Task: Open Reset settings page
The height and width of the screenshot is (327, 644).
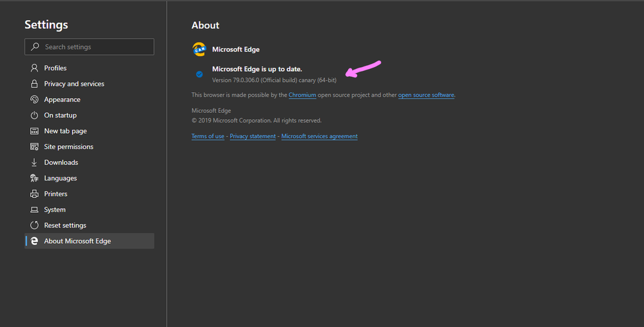Action: (x=90, y=225)
